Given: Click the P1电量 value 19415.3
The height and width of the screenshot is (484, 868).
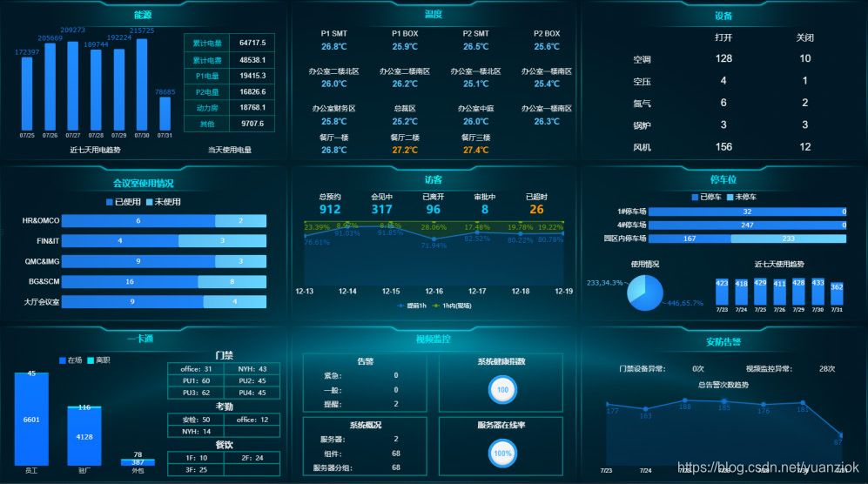Looking at the screenshot, I should pos(252,76).
